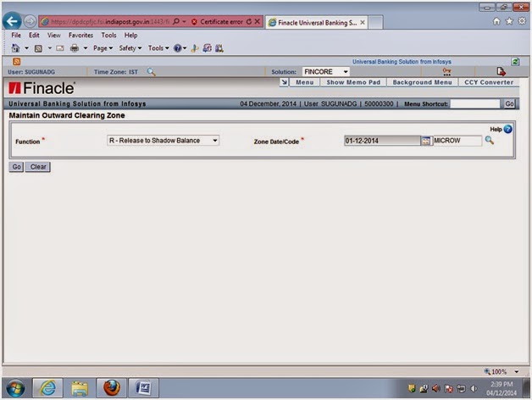
Task: Click the Zone Date field 01-12-2014
Action: 382,141
